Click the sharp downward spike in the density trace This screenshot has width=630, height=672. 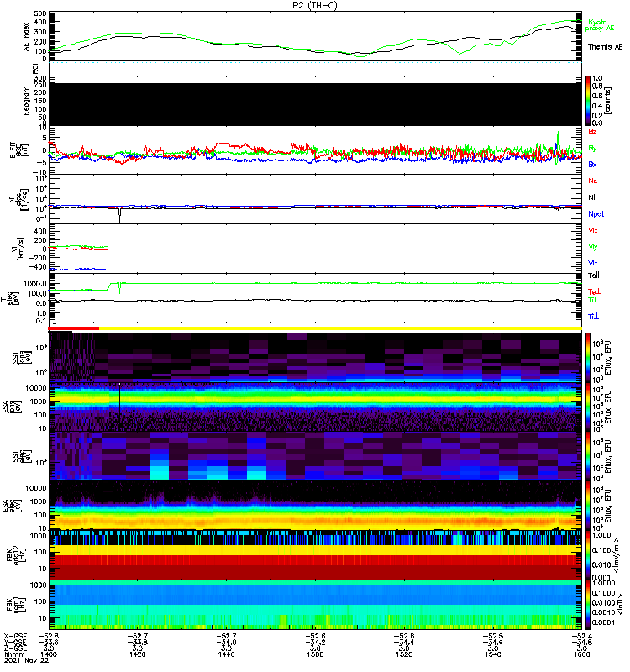[119, 215]
